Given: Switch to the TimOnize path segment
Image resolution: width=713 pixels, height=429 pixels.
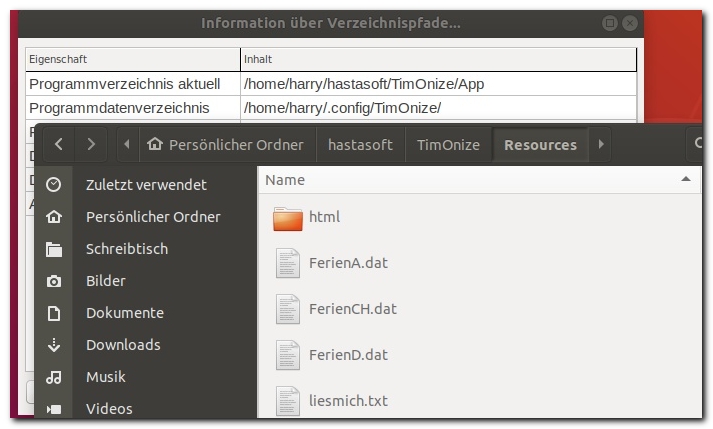Looking at the screenshot, I should [x=448, y=145].
